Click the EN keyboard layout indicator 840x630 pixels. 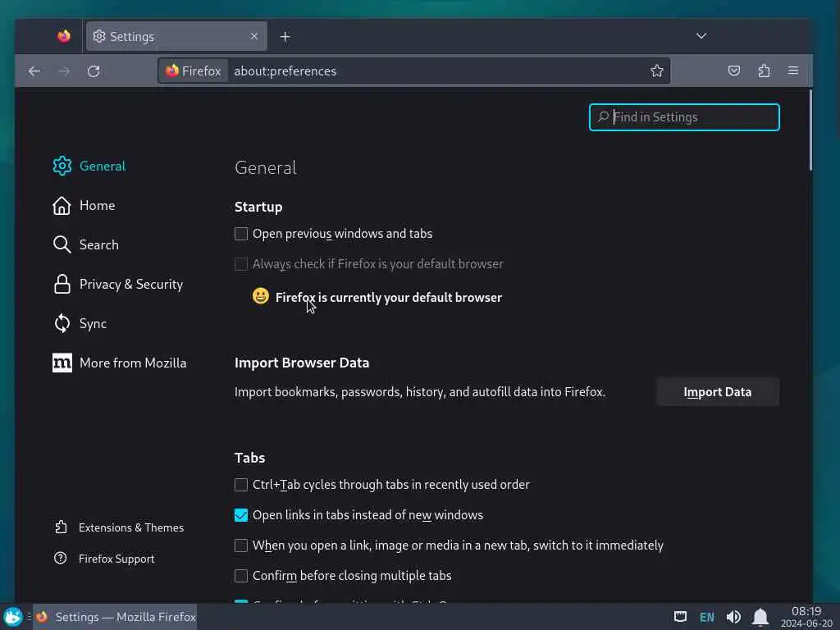tap(707, 617)
